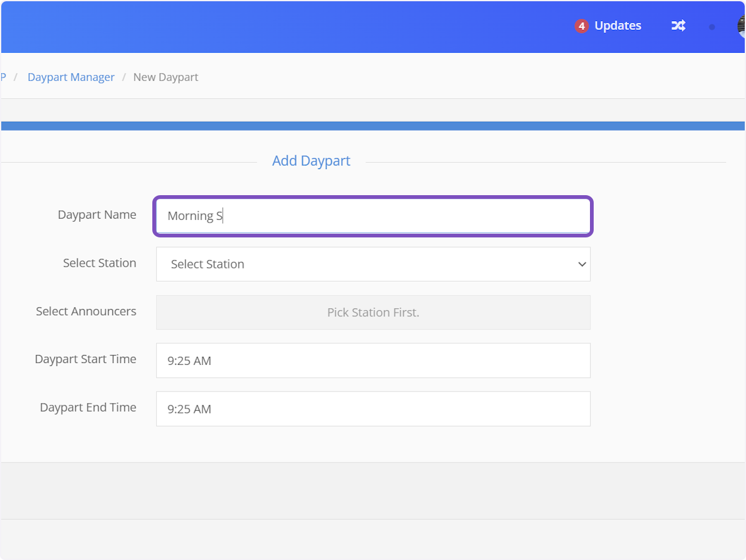Open the user avatar at top right
The height and width of the screenshot is (560, 746).
coord(741,26)
